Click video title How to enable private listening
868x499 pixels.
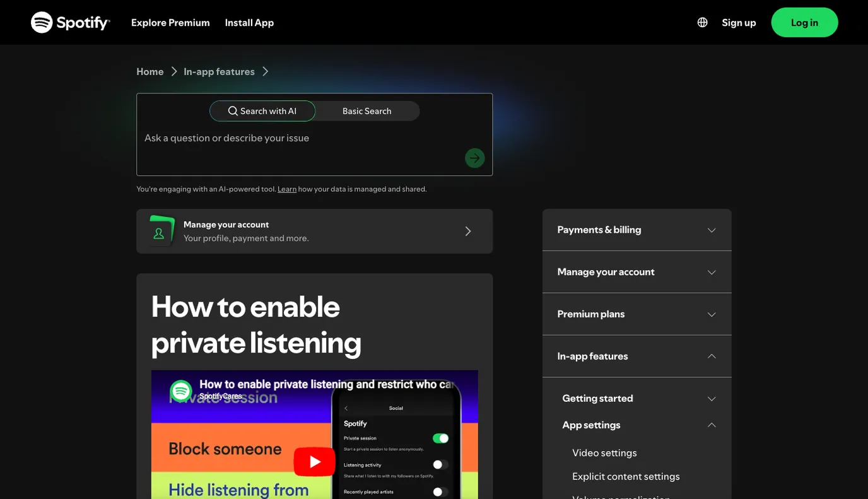(326, 384)
